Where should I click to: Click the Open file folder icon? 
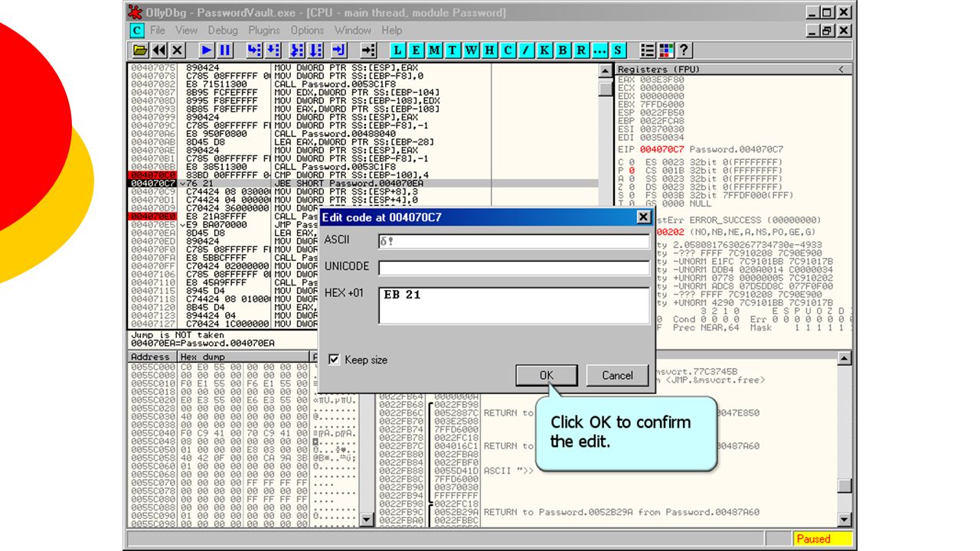coord(140,51)
